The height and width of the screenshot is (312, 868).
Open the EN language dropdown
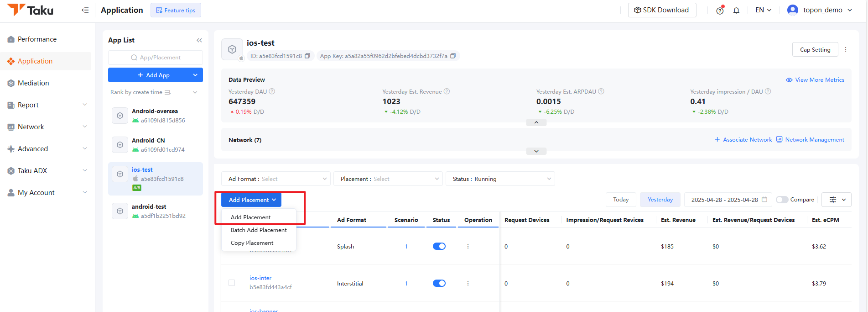(764, 10)
